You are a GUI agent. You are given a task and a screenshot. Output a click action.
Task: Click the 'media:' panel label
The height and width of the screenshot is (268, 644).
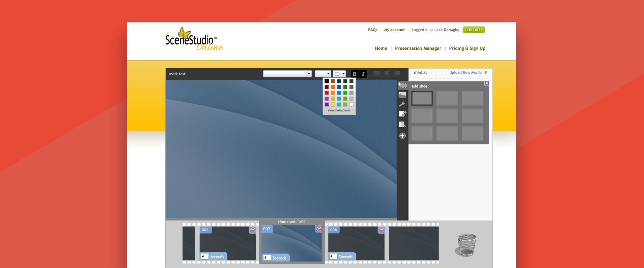[420, 73]
